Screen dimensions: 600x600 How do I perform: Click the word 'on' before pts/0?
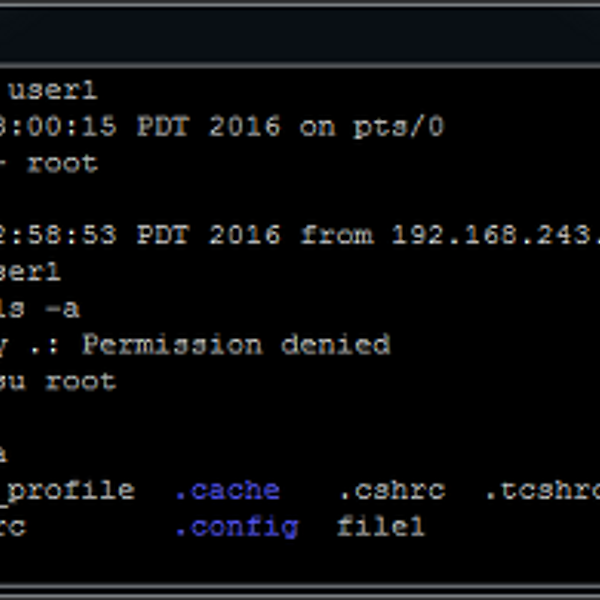[x=318, y=127]
